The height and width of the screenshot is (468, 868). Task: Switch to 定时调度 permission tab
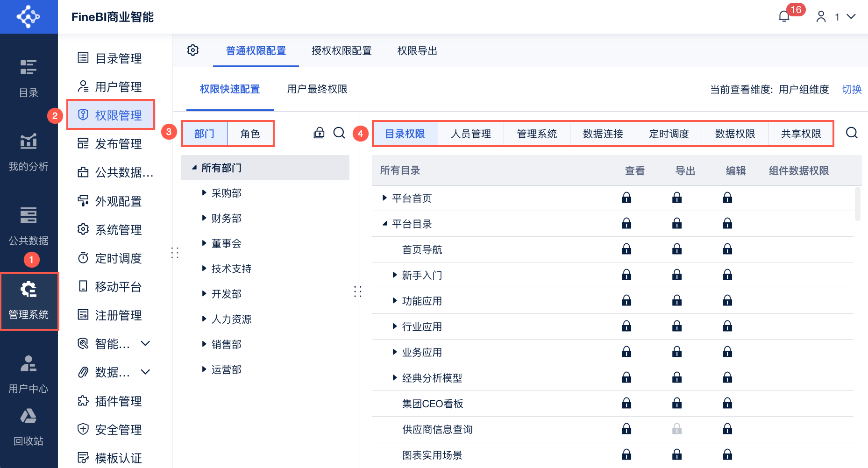coord(669,134)
